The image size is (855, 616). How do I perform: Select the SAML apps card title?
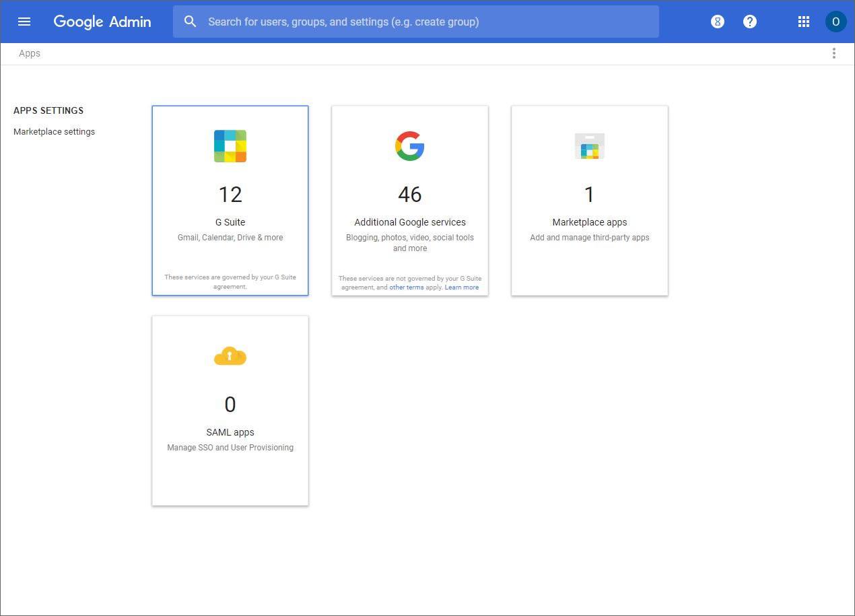[x=230, y=432]
